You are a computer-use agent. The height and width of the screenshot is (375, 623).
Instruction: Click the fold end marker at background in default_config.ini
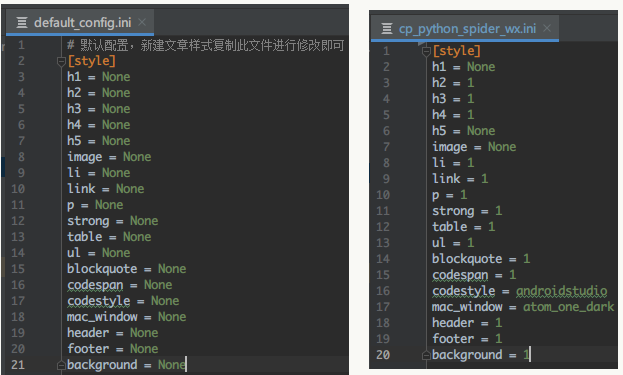[61, 365]
